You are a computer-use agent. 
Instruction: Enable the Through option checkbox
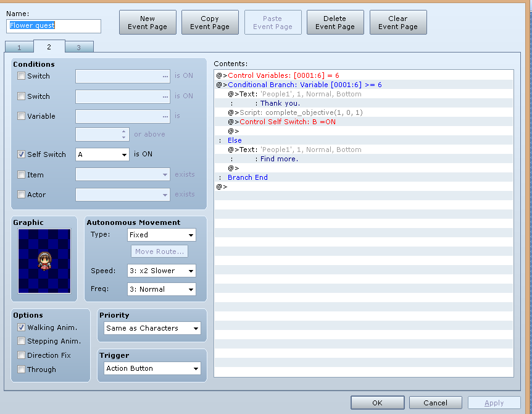pyautogui.click(x=22, y=369)
